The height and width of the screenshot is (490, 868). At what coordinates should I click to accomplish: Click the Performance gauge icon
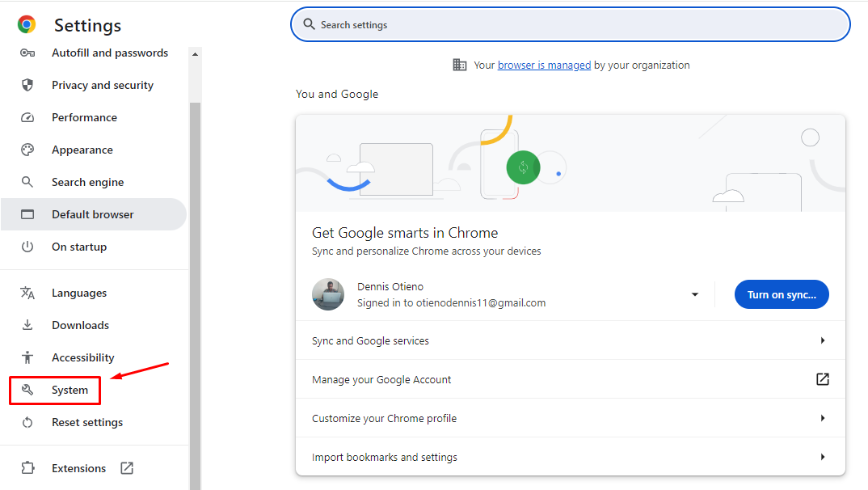click(x=27, y=117)
